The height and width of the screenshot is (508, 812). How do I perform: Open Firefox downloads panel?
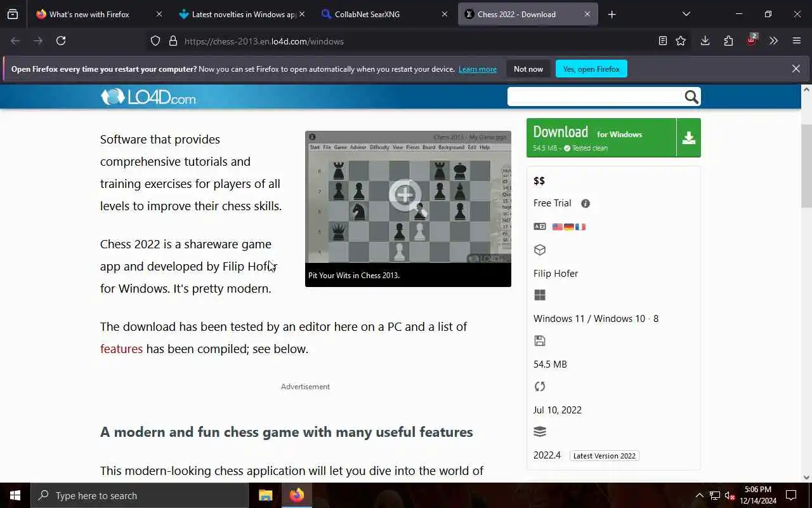705,41
